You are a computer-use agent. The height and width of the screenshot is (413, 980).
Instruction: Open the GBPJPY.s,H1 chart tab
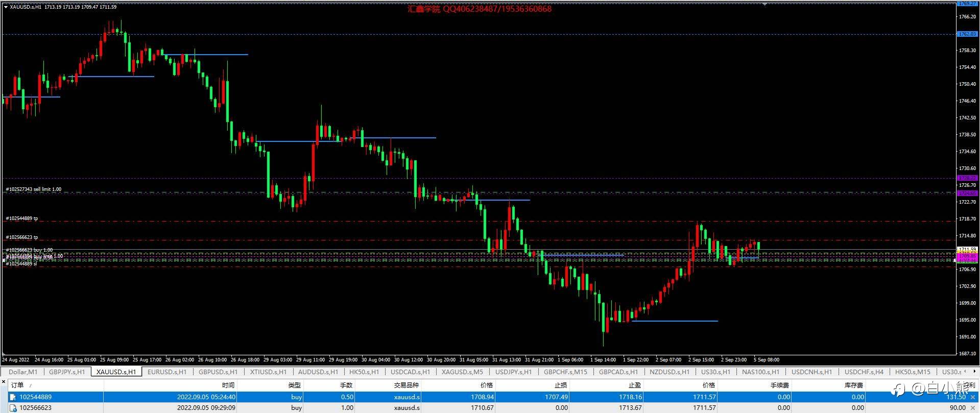pos(67,372)
